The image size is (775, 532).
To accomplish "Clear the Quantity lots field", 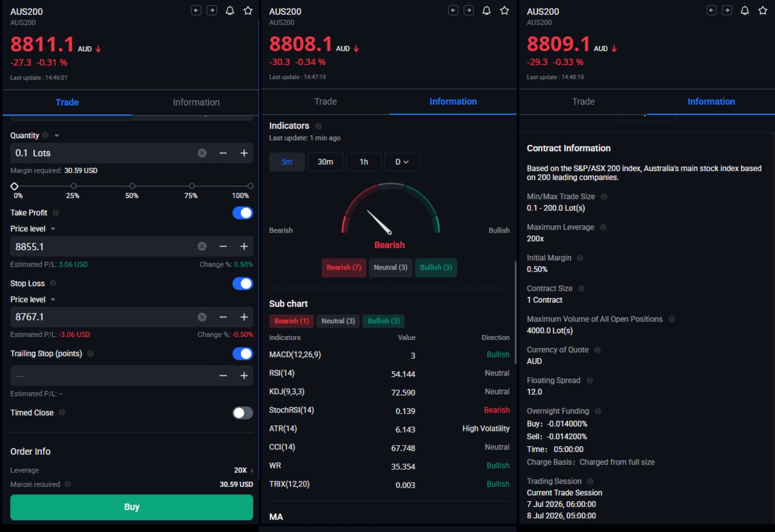I will tap(202, 153).
